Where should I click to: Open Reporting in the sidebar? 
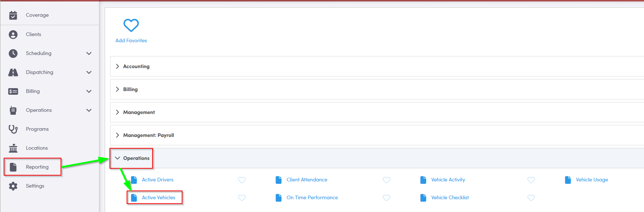click(x=37, y=167)
